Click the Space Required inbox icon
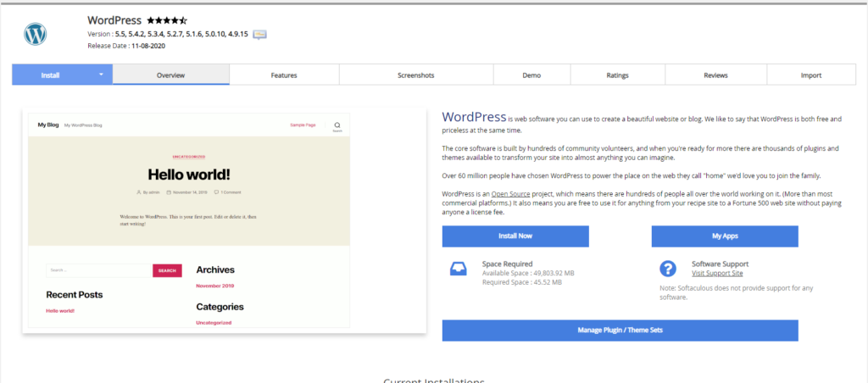 [x=459, y=269]
